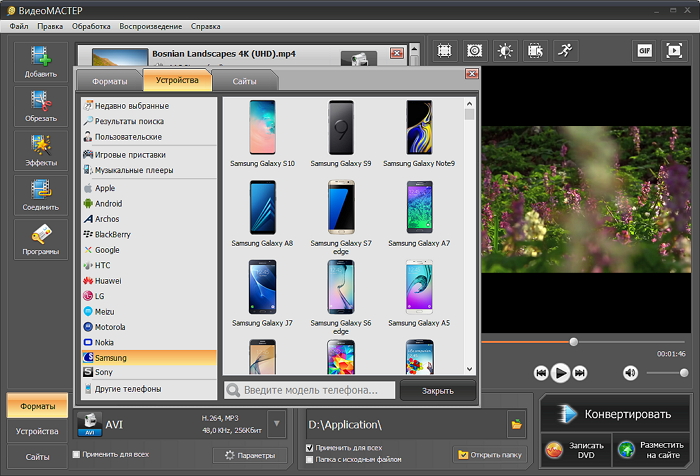Click the phone model search field
The height and width of the screenshot is (476, 700).
pyautogui.click(x=310, y=390)
